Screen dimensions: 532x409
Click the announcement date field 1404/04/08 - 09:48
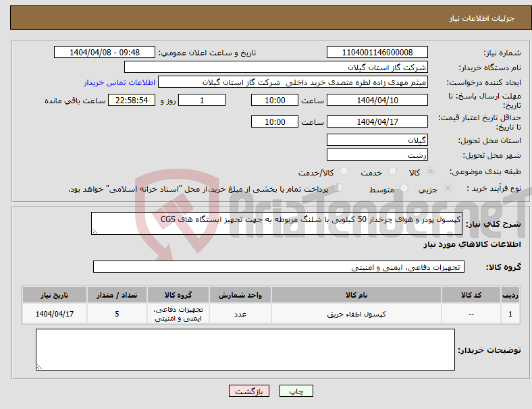click(105, 53)
